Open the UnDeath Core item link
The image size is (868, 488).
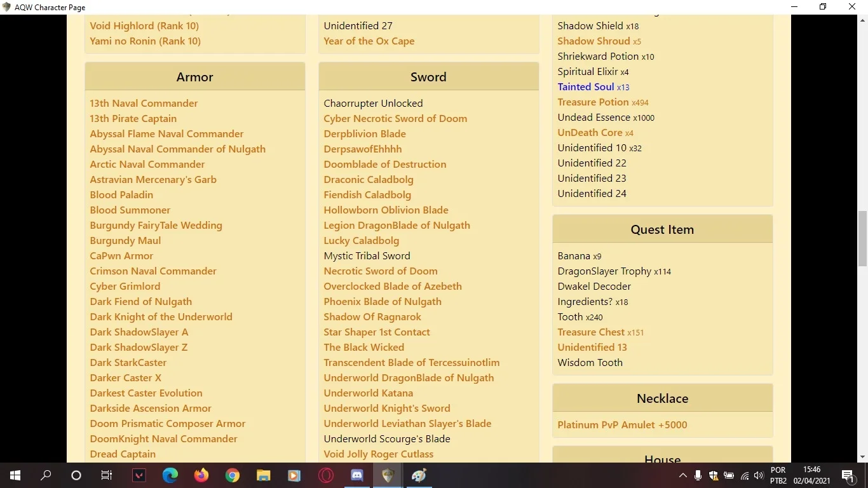coord(590,133)
